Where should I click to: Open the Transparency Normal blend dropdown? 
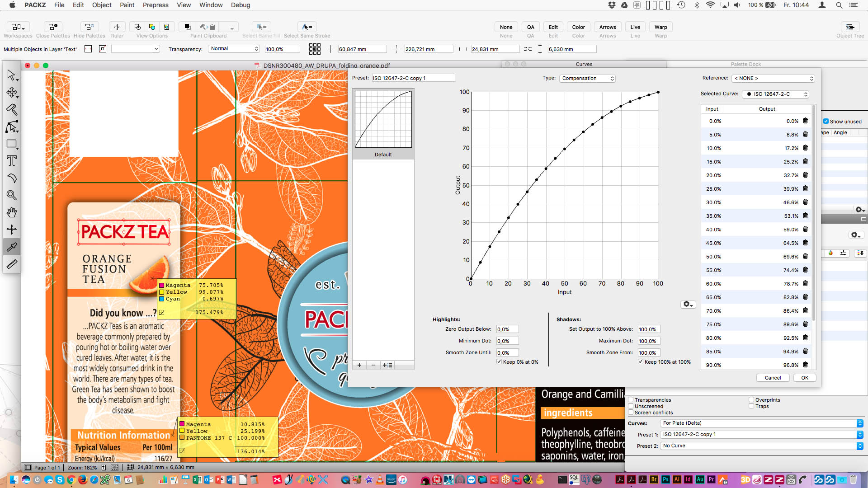point(234,49)
